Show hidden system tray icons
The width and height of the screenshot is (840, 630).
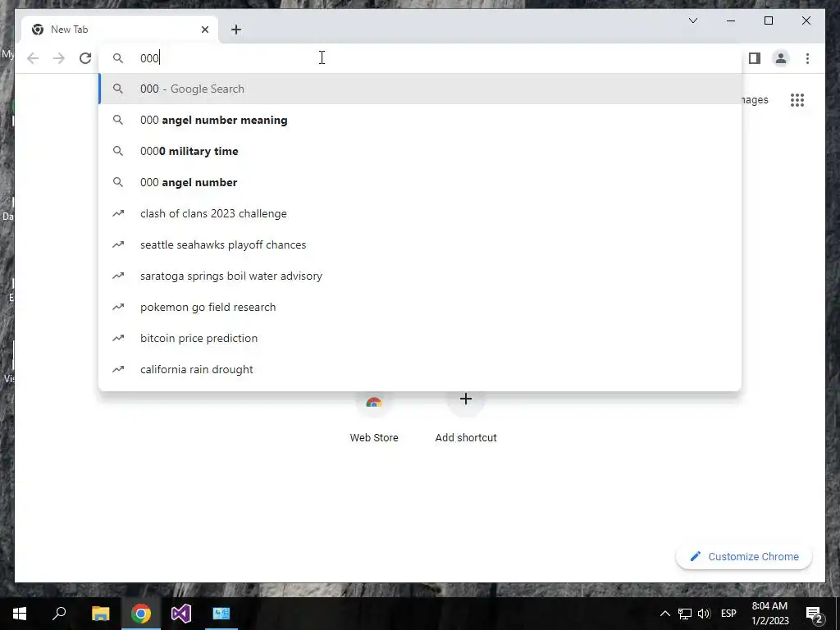coord(664,614)
